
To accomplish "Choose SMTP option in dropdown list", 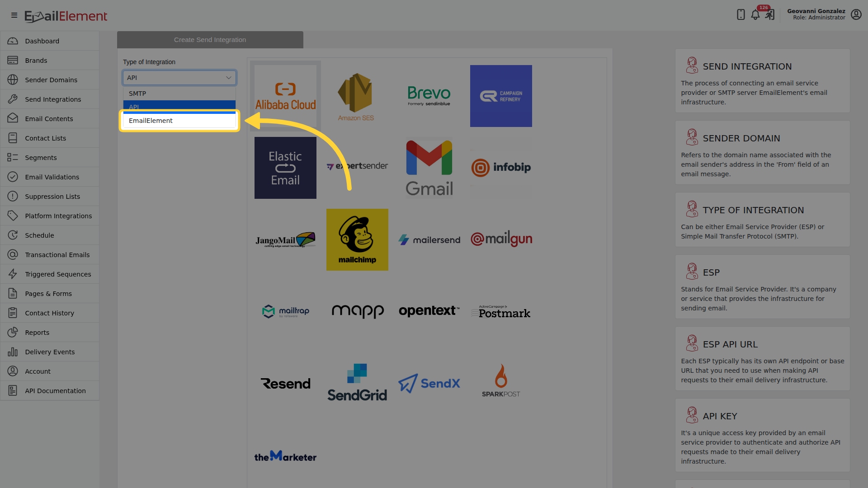I will click(x=179, y=94).
